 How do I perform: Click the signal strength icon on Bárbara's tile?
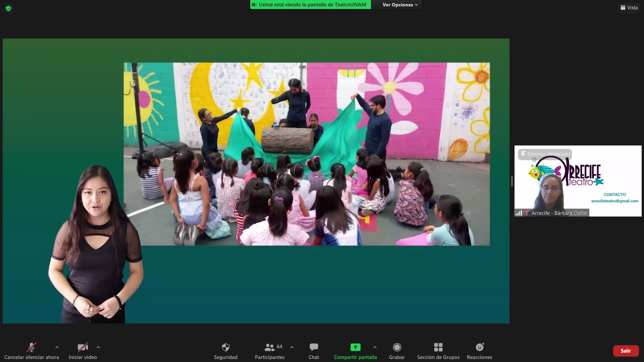click(519, 213)
